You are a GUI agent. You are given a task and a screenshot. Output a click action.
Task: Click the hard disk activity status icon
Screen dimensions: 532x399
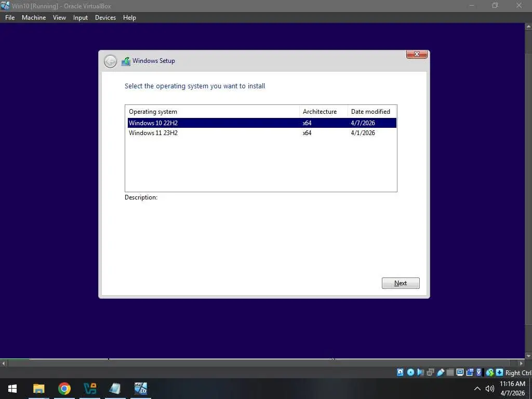pos(401,373)
